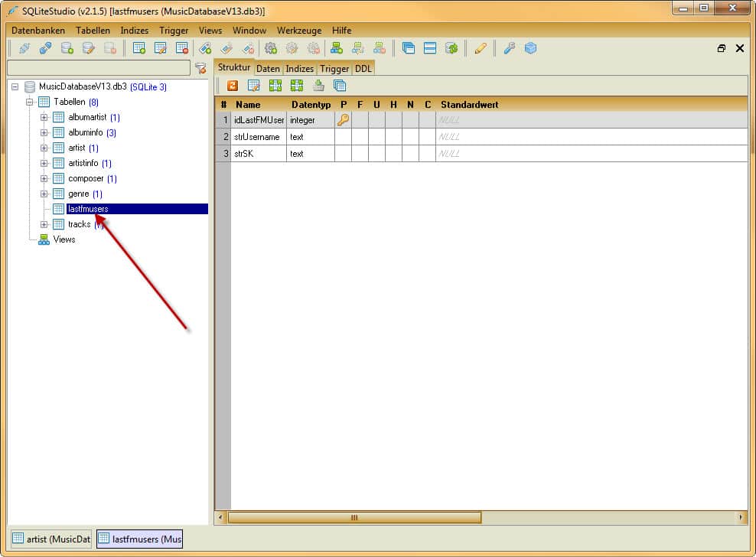
Task: Click the first plug connect-database icon
Action: (24, 48)
